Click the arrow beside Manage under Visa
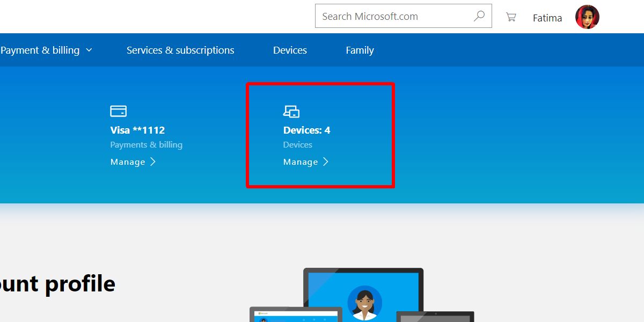 (153, 162)
